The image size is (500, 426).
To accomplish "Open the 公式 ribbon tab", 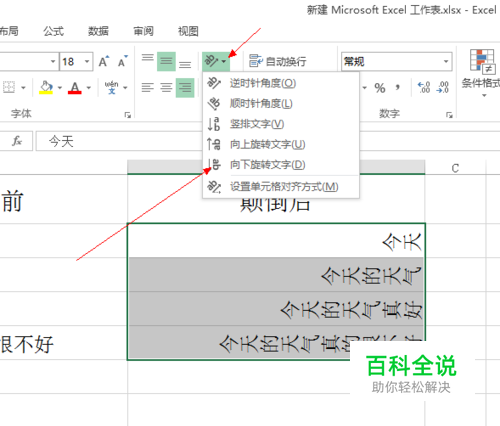I will pyautogui.click(x=53, y=31).
